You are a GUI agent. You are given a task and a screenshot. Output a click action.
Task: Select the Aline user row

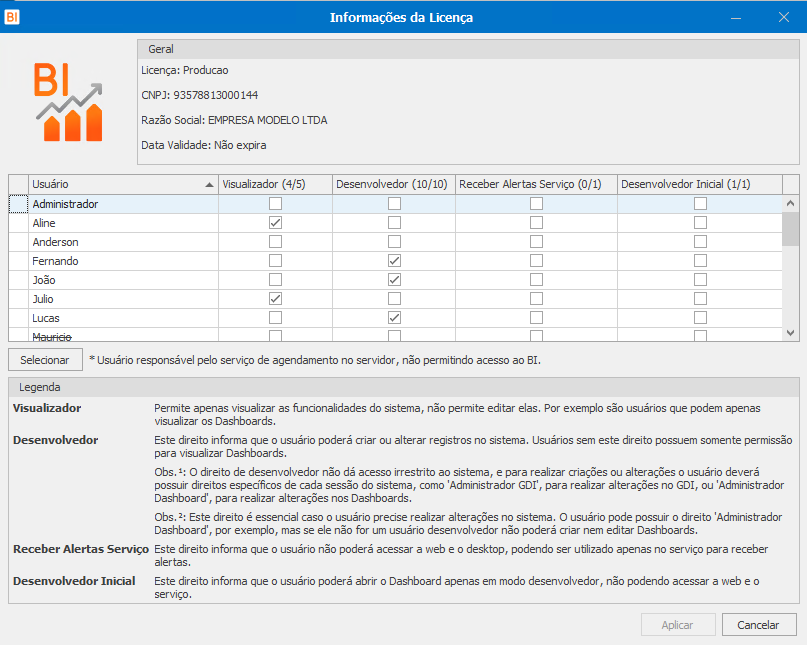pos(395,223)
